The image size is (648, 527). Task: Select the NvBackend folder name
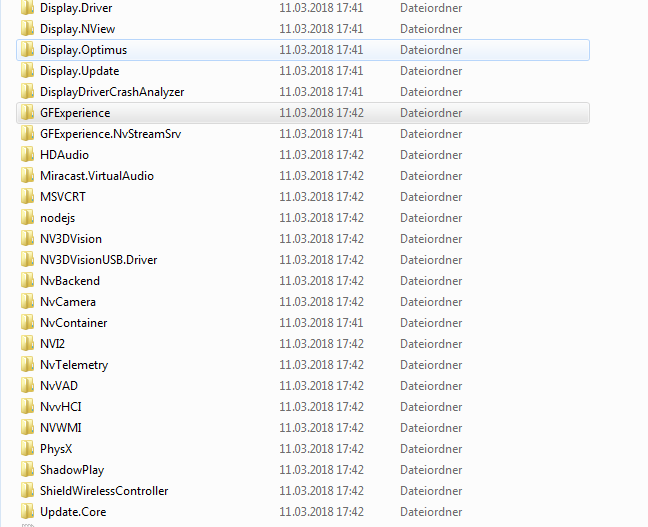(x=70, y=281)
